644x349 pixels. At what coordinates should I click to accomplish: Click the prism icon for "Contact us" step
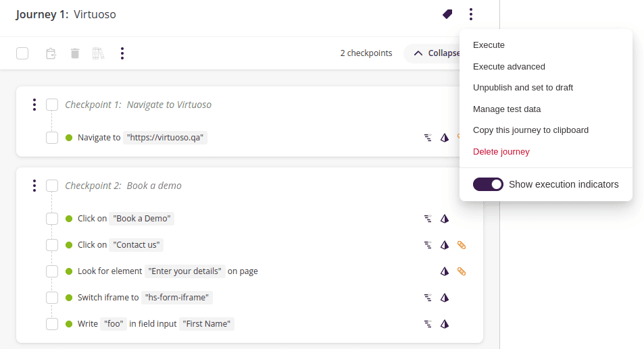click(445, 245)
